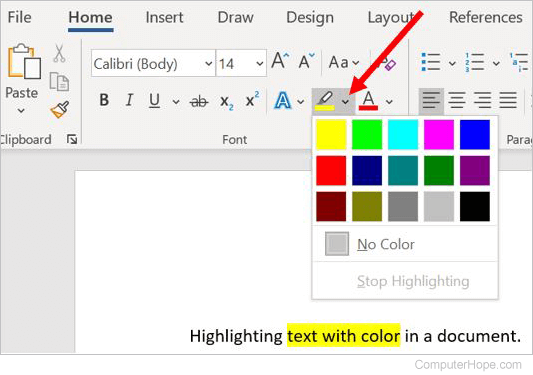Switch to the Design tab
The width and height of the screenshot is (533, 375).
(310, 18)
